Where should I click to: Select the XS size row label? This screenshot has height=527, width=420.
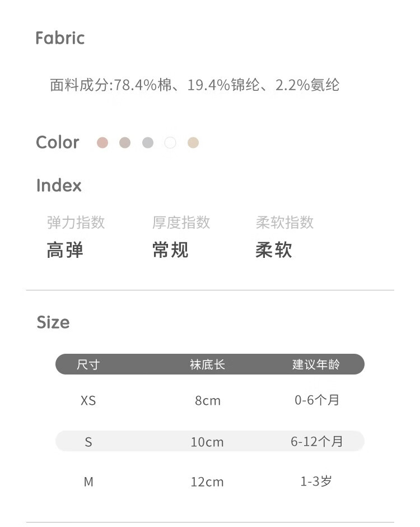[x=88, y=400]
